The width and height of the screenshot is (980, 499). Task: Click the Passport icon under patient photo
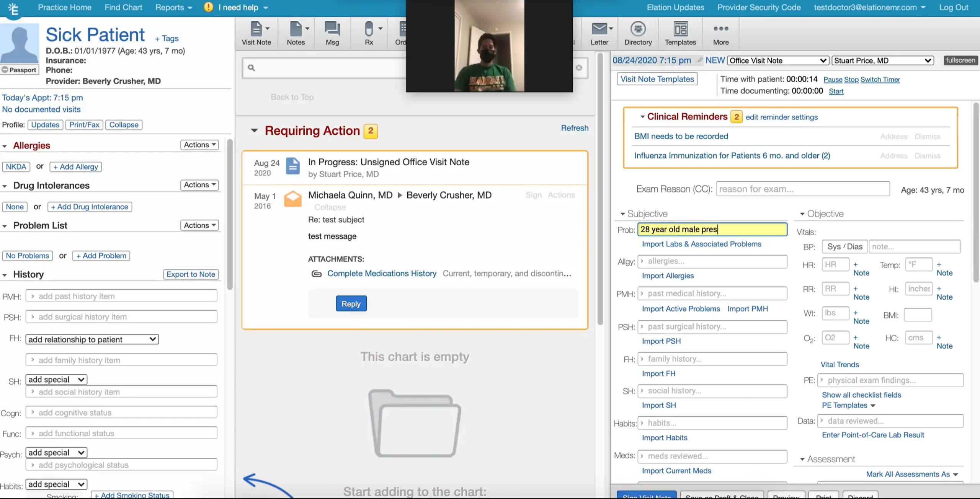pyautogui.click(x=19, y=70)
